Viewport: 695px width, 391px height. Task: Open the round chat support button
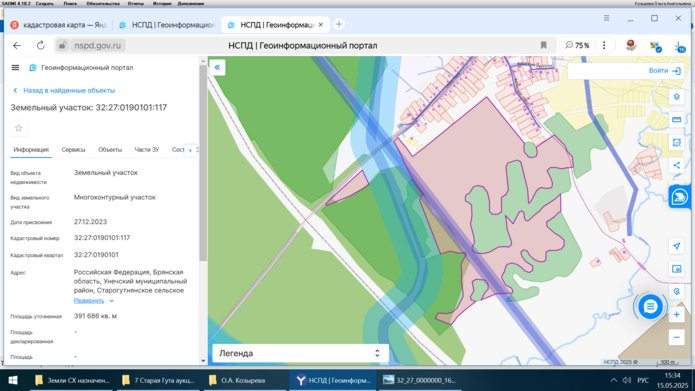[650, 306]
